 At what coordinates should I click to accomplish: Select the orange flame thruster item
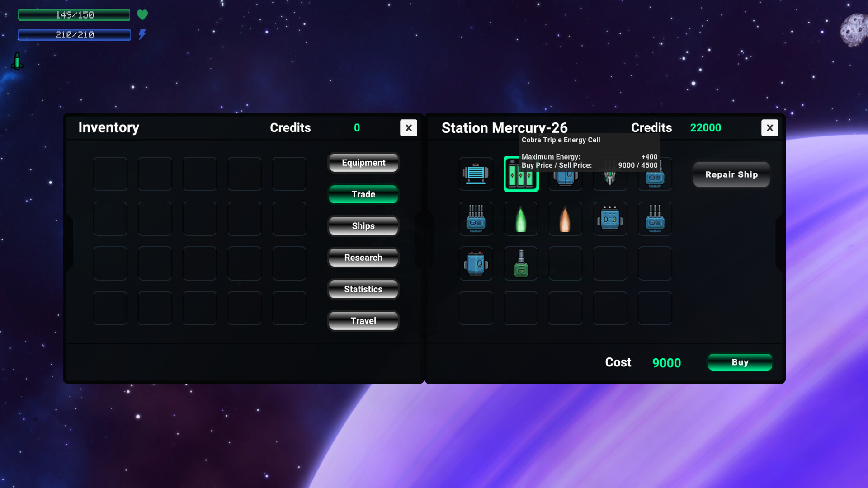pyautogui.click(x=565, y=219)
